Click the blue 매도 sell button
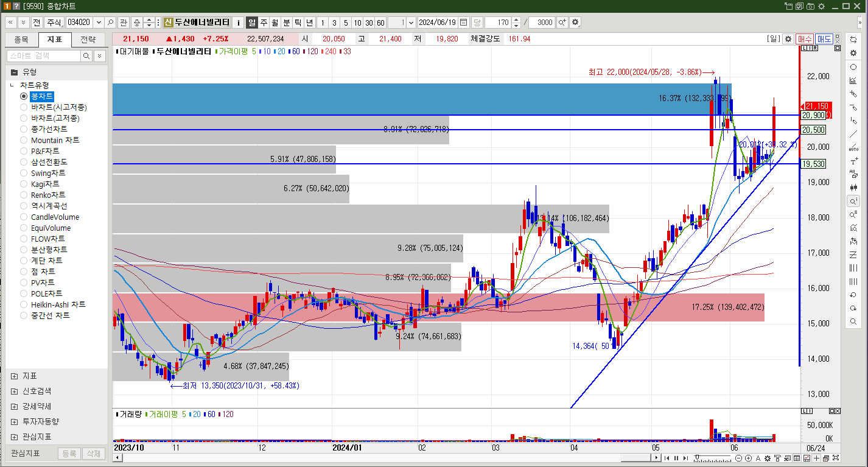 [824, 38]
